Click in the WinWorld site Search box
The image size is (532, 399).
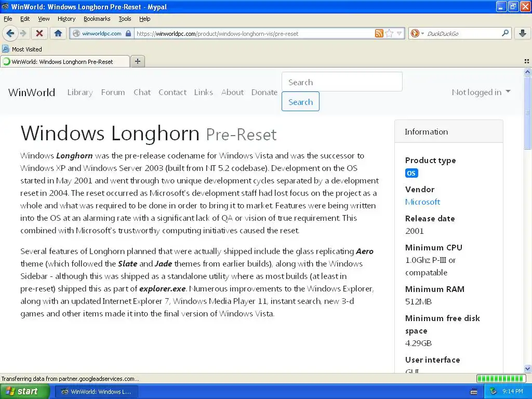click(x=342, y=82)
